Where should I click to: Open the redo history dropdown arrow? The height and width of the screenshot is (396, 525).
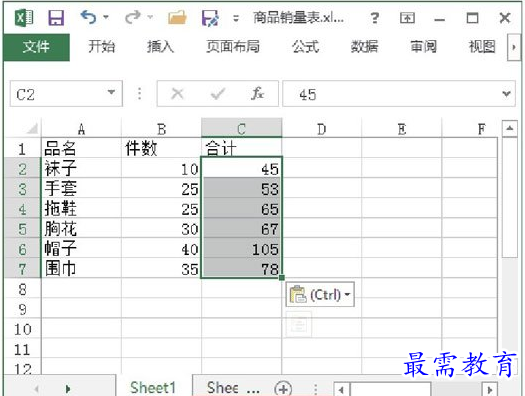point(150,17)
